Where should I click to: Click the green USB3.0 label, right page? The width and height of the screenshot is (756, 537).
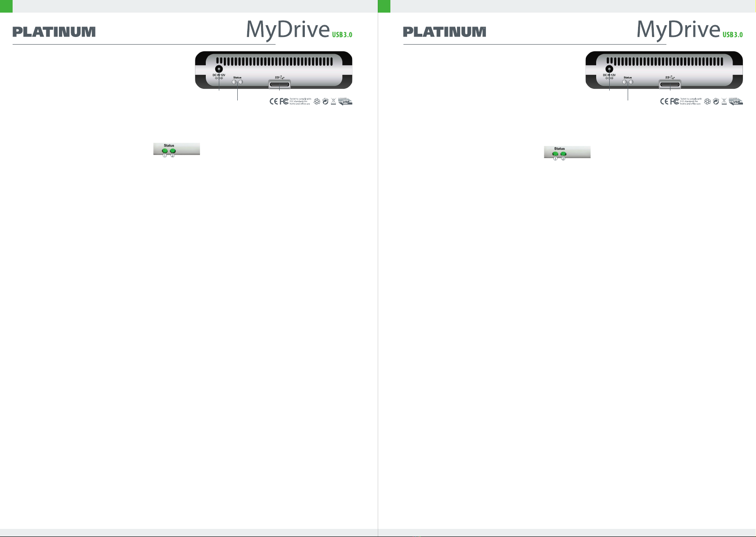click(x=733, y=35)
